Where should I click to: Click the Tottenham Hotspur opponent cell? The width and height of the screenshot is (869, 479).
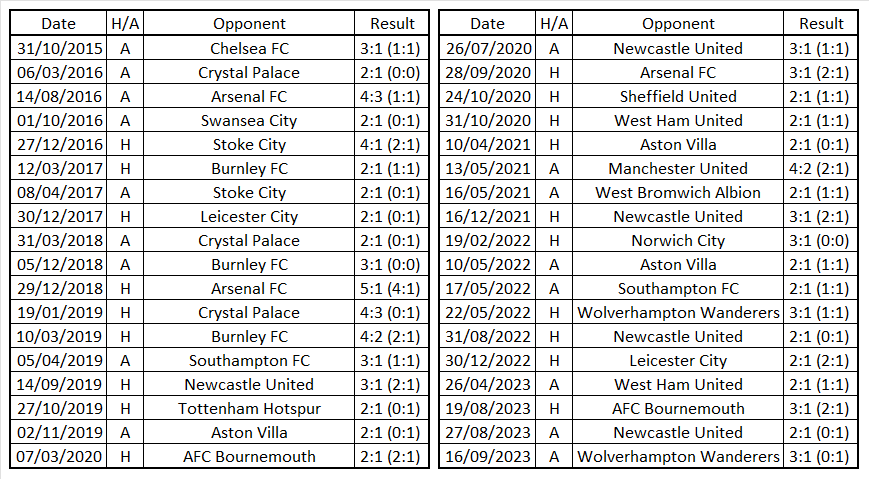pos(248,409)
